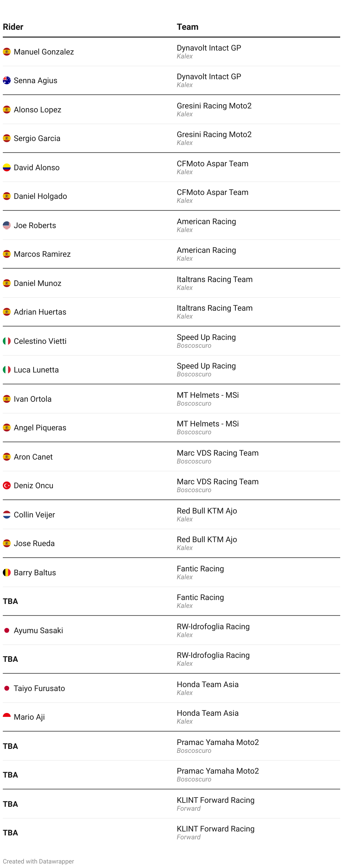This screenshot has width=343, height=868.
Task: Click the Australian flag next to Senna Agius
Action: (x=7, y=81)
